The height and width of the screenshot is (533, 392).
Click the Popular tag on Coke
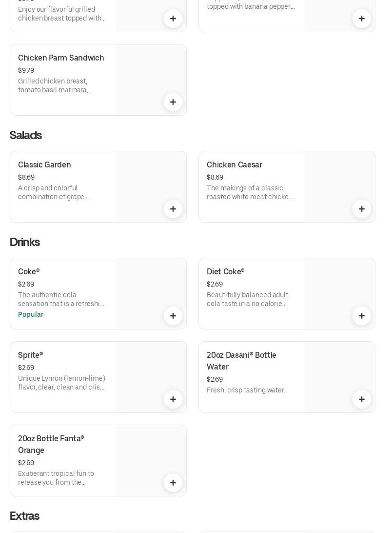click(31, 314)
